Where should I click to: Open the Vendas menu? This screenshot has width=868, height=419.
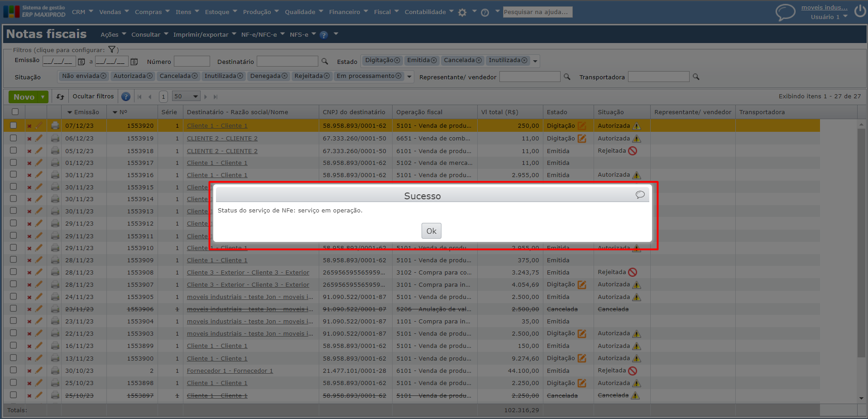[114, 12]
